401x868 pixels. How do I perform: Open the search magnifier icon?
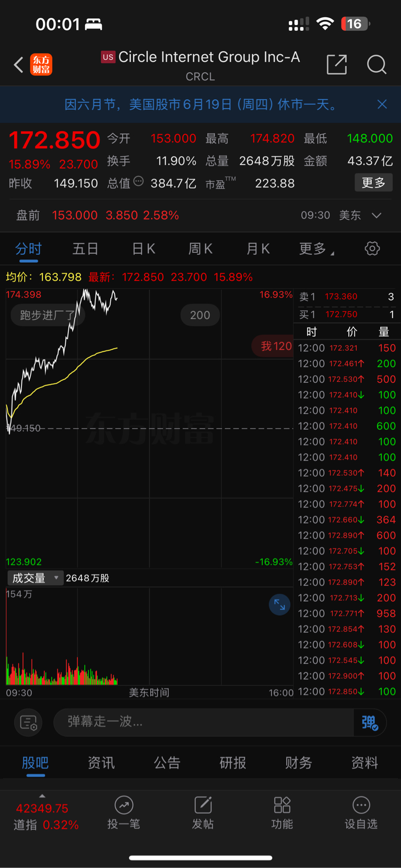[376, 65]
